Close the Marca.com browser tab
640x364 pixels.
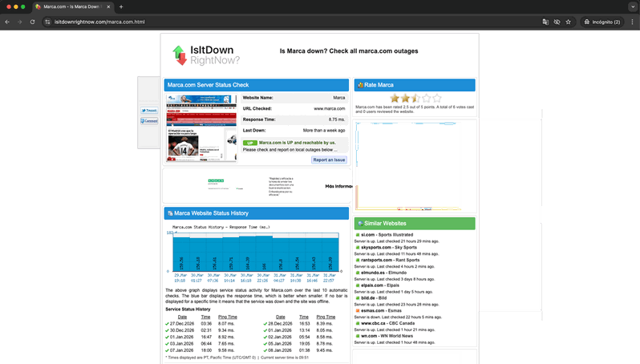[108, 6]
